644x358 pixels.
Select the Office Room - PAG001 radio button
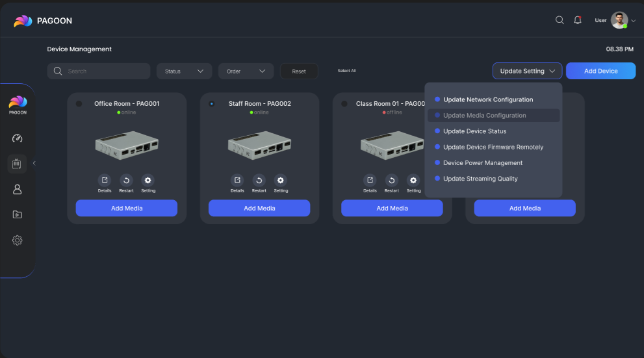click(x=79, y=104)
